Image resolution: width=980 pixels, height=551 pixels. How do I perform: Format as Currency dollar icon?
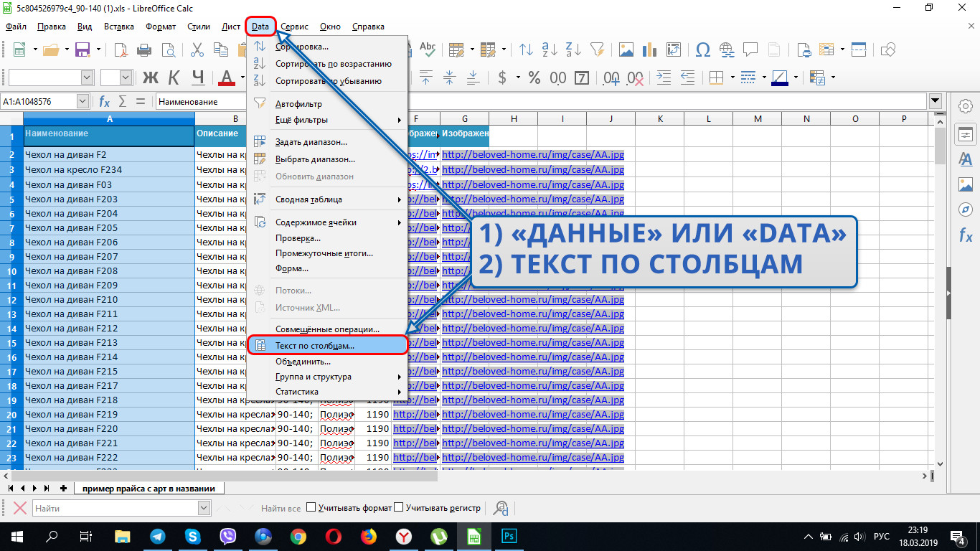point(502,77)
